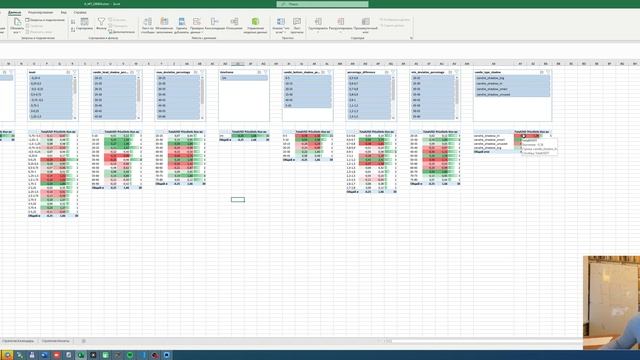Select candle_shadow_big in the candle_type_shadow slicer
This screenshot has height=360, width=640.
pos(512,78)
